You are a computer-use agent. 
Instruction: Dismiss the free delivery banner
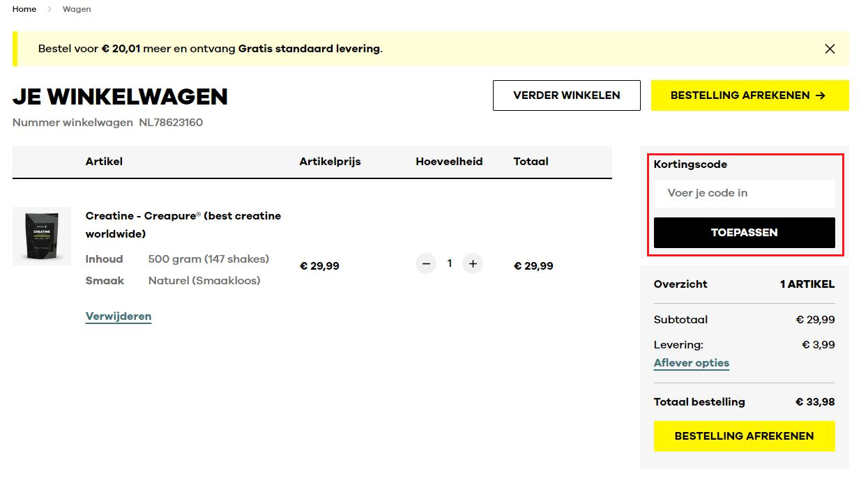[x=830, y=49]
